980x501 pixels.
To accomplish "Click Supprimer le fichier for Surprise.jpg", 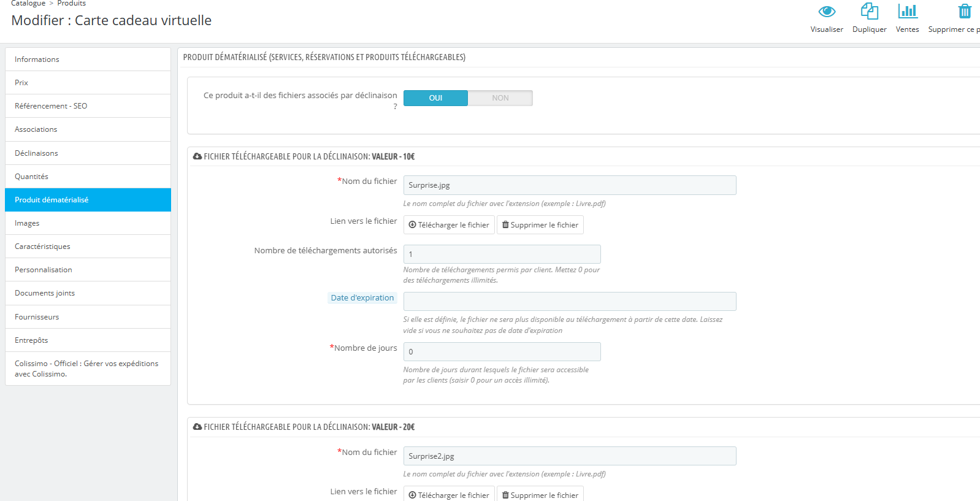I will coord(540,225).
